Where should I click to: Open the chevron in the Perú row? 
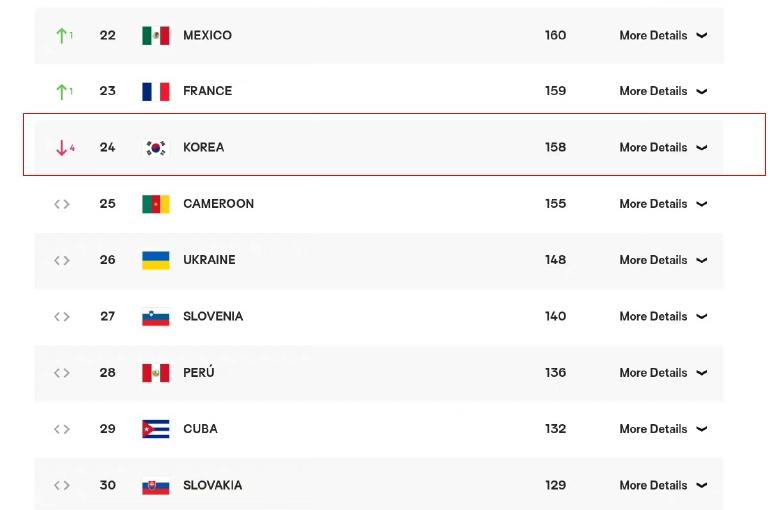tap(702, 373)
